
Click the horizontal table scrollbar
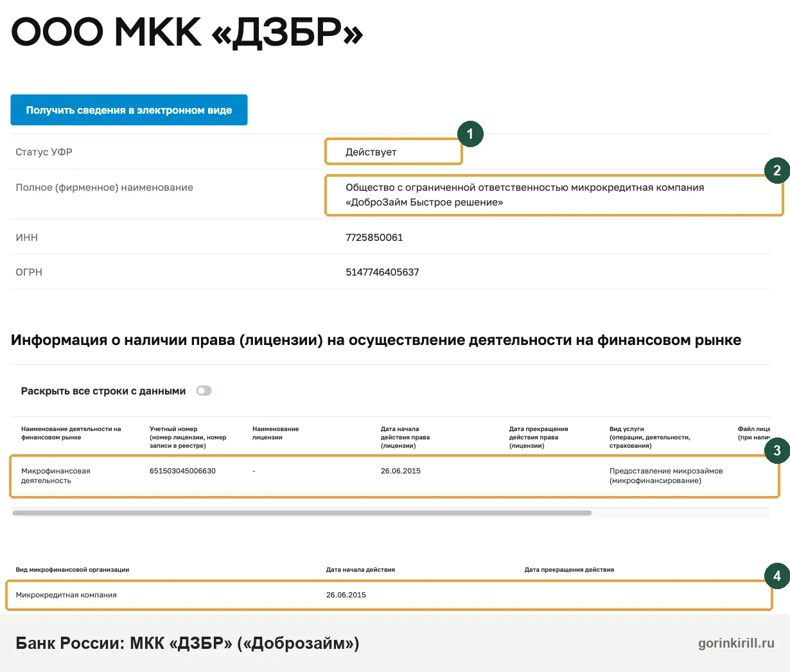(302, 513)
